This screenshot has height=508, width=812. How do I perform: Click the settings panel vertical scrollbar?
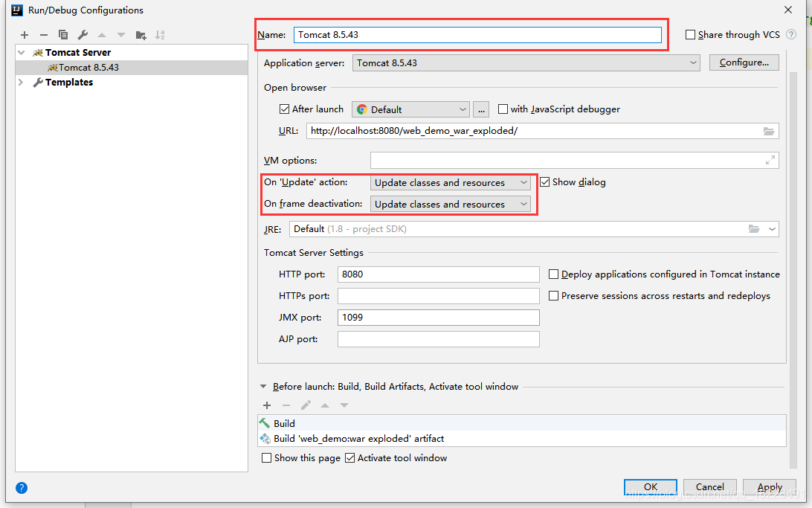pyautogui.click(x=793, y=269)
